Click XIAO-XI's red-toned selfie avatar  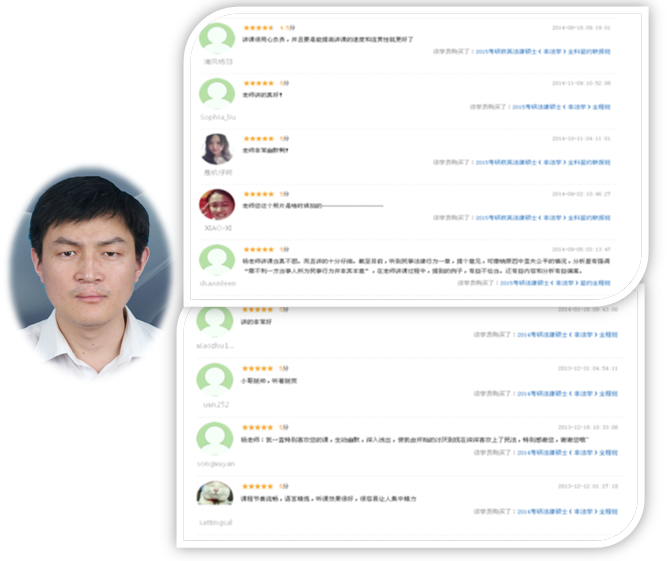click(217, 205)
